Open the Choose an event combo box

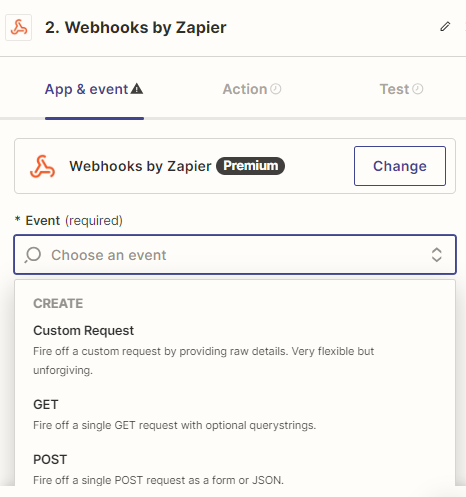pos(235,255)
